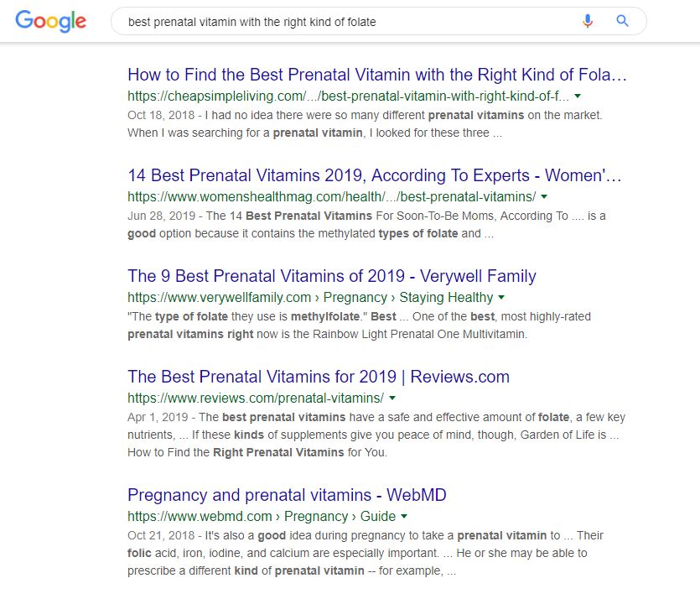700x599 pixels.
Task: Click the cheapsimpleliving.com green URL
Action: (348, 96)
